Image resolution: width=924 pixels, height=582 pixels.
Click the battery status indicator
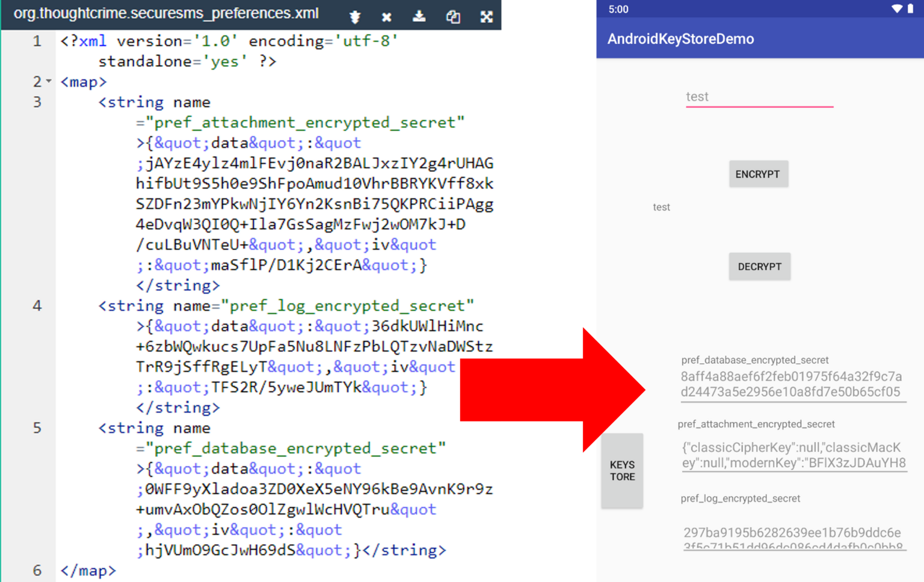[910, 9]
